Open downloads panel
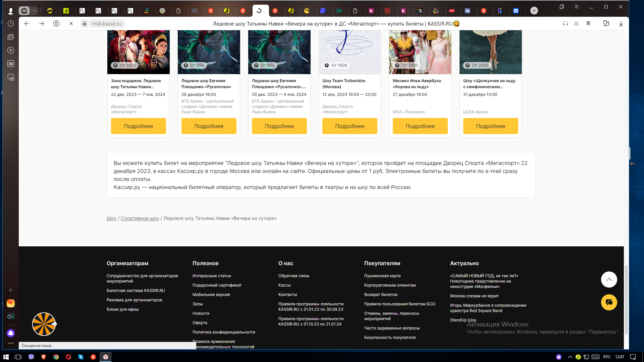 pyautogui.click(x=621, y=23)
